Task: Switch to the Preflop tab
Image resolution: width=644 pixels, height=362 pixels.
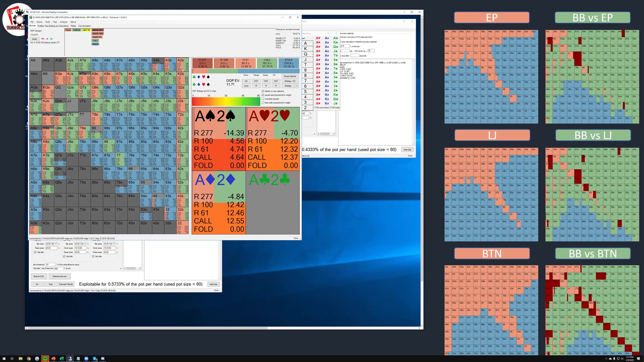Action: click(73, 26)
